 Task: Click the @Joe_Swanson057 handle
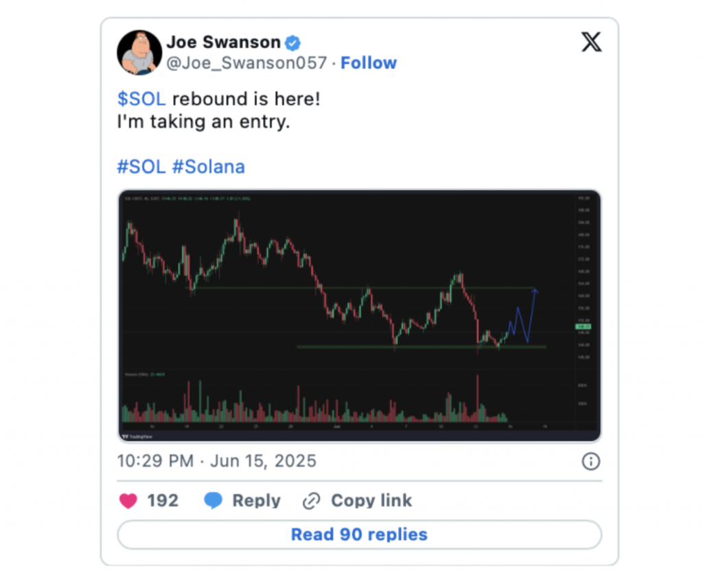(x=246, y=62)
